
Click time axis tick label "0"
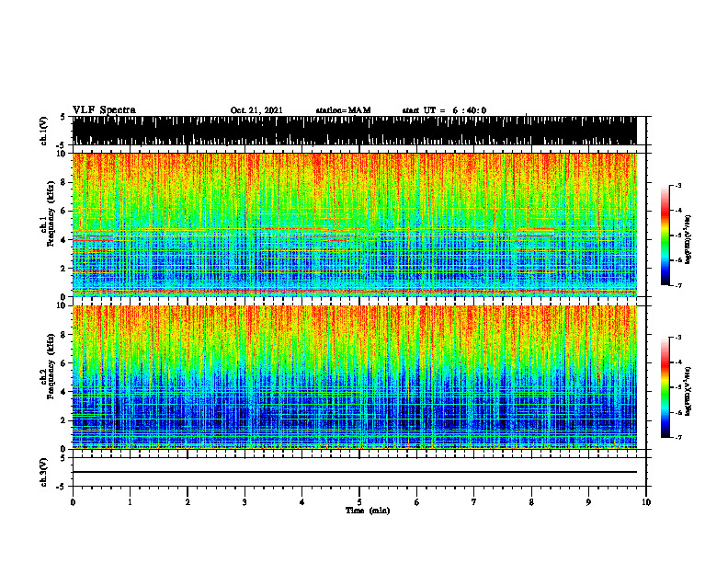click(73, 502)
